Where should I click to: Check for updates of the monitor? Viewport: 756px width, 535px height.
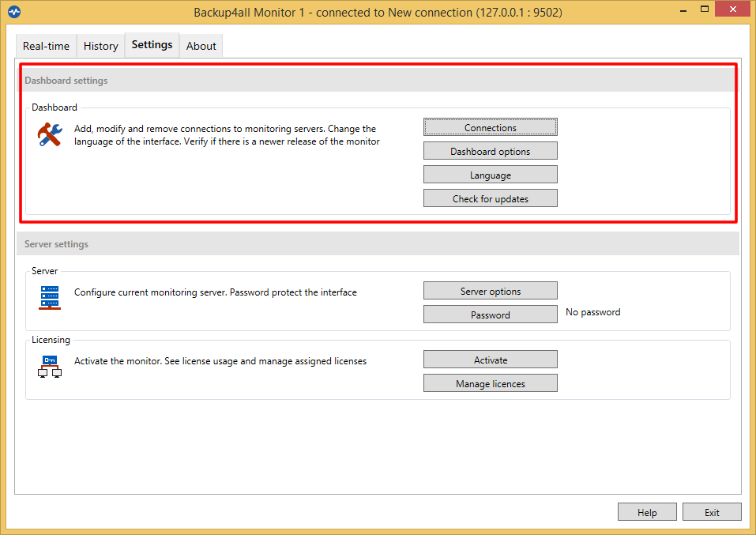point(491,198)
